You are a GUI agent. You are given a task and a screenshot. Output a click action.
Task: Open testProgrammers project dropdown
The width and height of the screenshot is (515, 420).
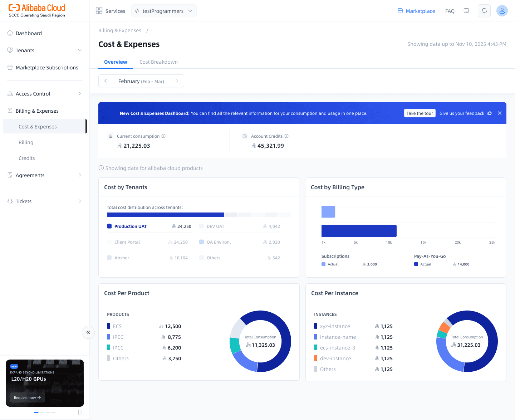[164, 11]
